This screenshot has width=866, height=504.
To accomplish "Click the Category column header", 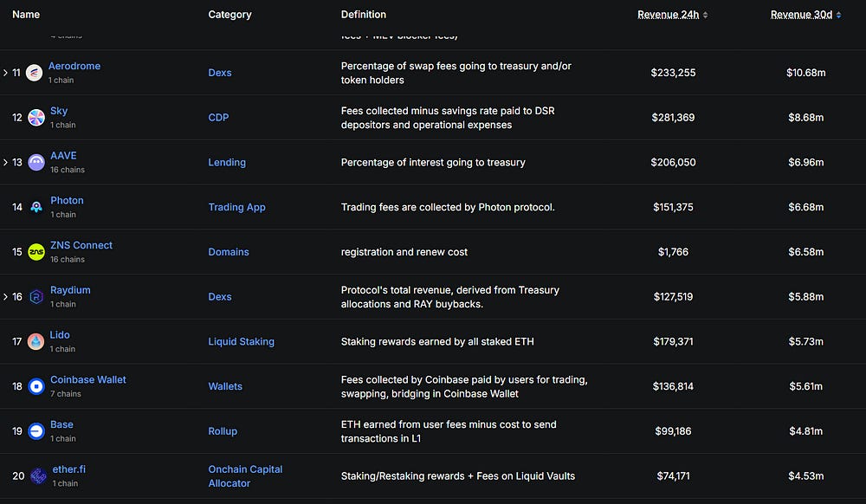I will click(x=229, y=15).
